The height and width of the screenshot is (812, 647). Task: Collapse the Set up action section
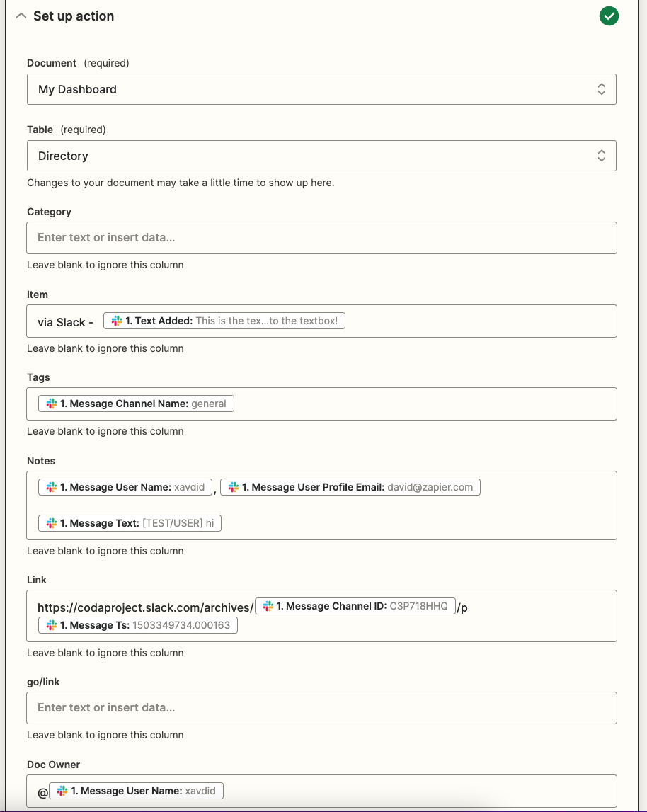point(21,16)
